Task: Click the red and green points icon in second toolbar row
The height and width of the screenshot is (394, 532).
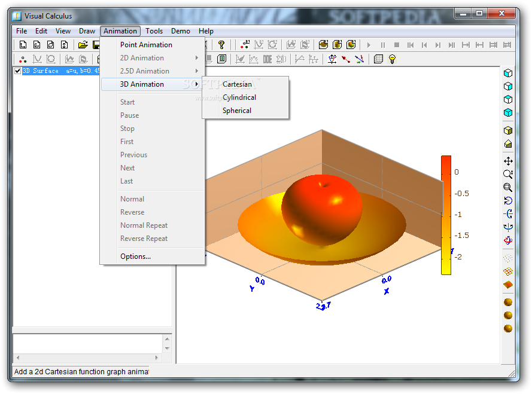Action: (23, 59)
